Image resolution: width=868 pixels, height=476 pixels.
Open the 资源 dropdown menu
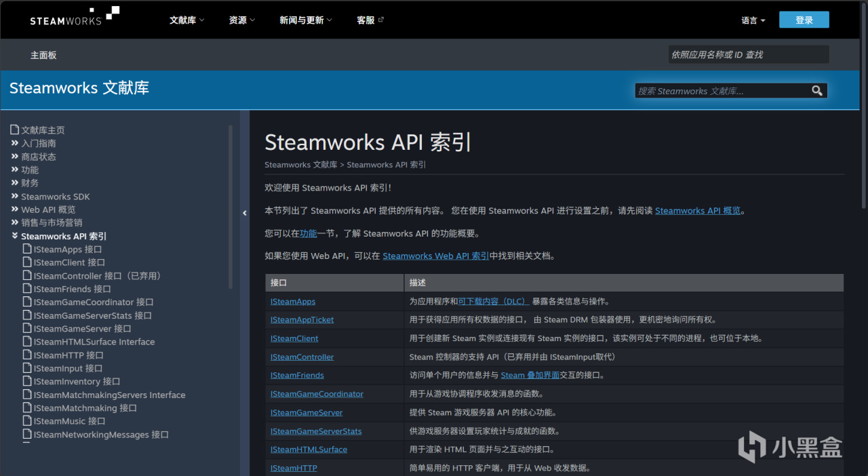242,20
